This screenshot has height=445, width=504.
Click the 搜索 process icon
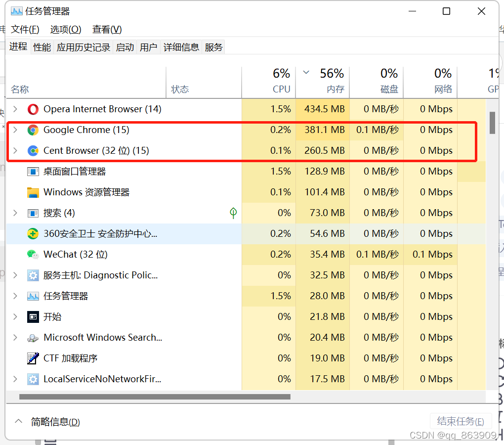tap(33, 213)
